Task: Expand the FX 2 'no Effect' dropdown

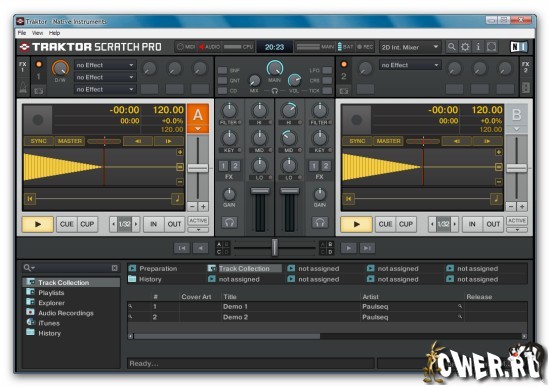Action: point(409,65)
